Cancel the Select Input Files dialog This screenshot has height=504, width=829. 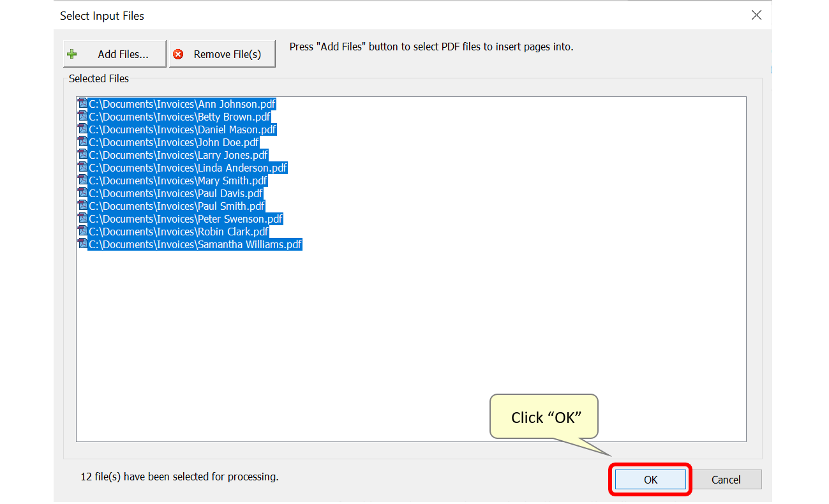click(x=726, y=480)
